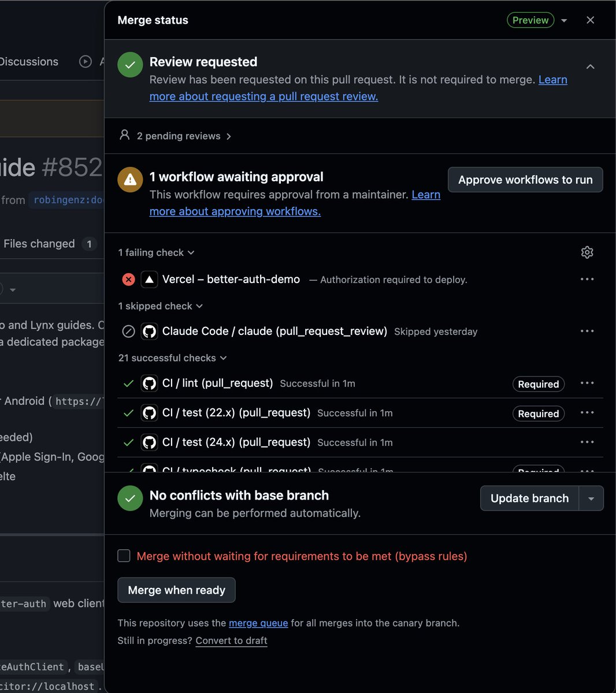Click 'Merging can be performed automatically.' text
The width and height of the screenshot is (616, 693).
tap(255, 513)
